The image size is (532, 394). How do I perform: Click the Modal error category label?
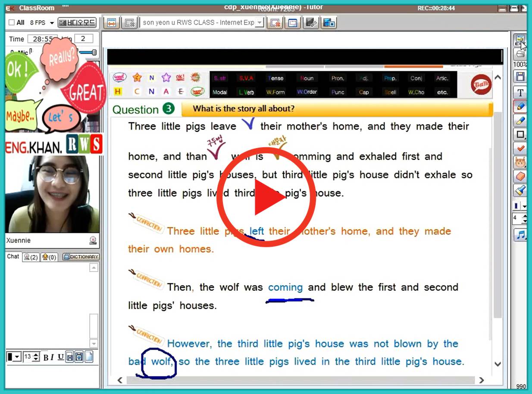coord(220,92)
